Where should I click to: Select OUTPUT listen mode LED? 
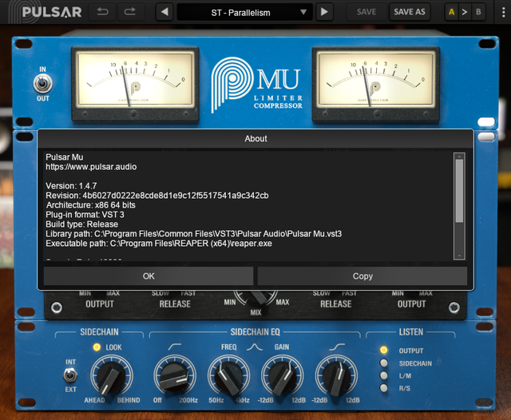(384, 351)
